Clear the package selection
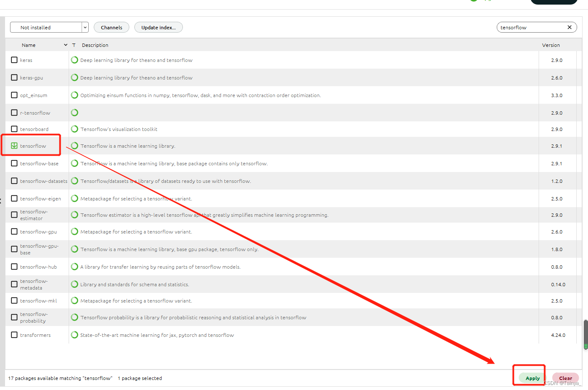 click(x=565, y=378)
